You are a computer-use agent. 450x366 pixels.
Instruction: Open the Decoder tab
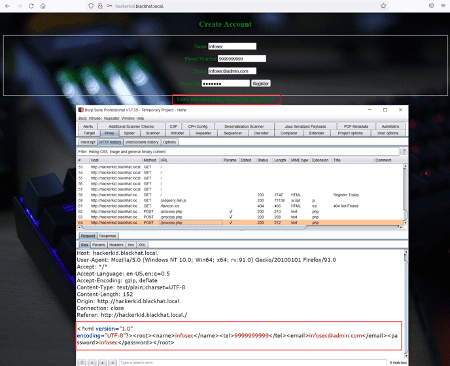pos(261,133)
